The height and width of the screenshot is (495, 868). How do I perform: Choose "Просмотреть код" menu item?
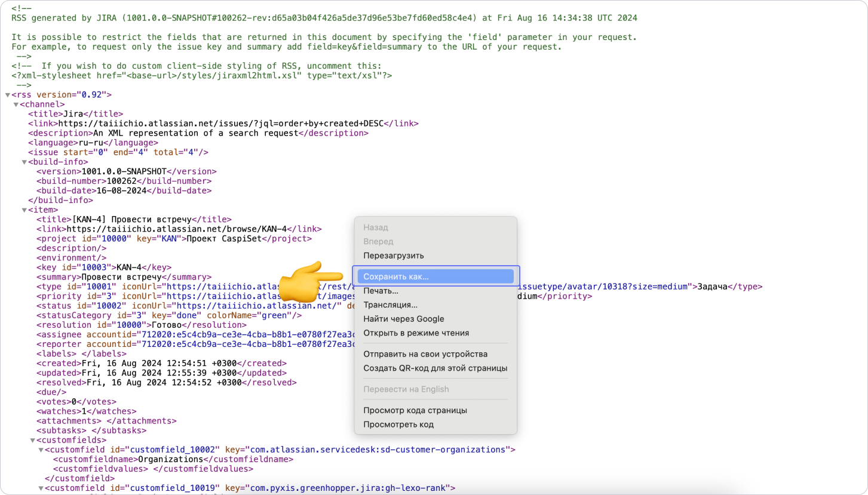click(x=398, y=425)
